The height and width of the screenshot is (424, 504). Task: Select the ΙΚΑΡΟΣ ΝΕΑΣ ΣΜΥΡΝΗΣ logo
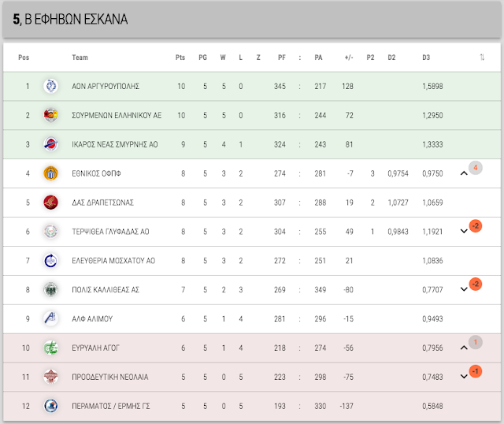tap(50, 144)
